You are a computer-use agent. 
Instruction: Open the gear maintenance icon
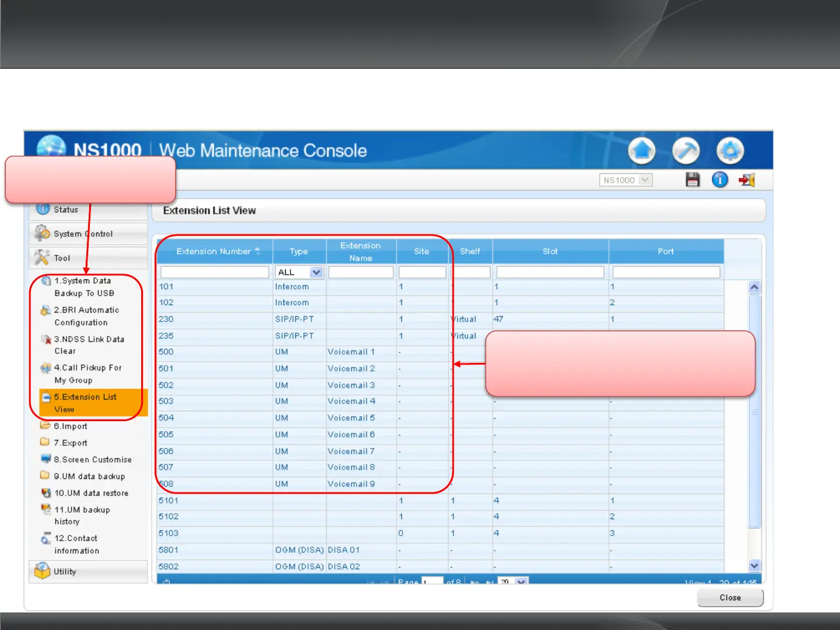pos(730,151)
